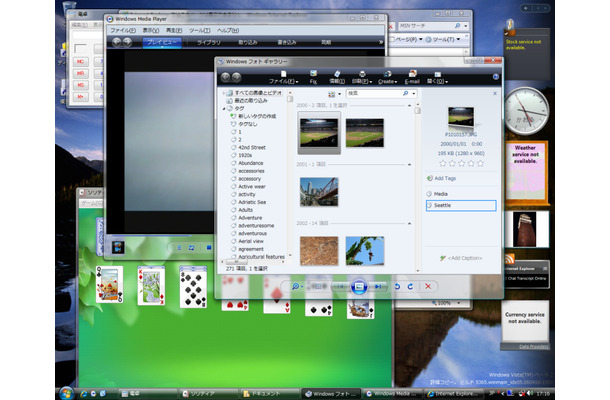
Task: Rotate photo clockwise in Photo Gallery
Action: tap(410, 286)
